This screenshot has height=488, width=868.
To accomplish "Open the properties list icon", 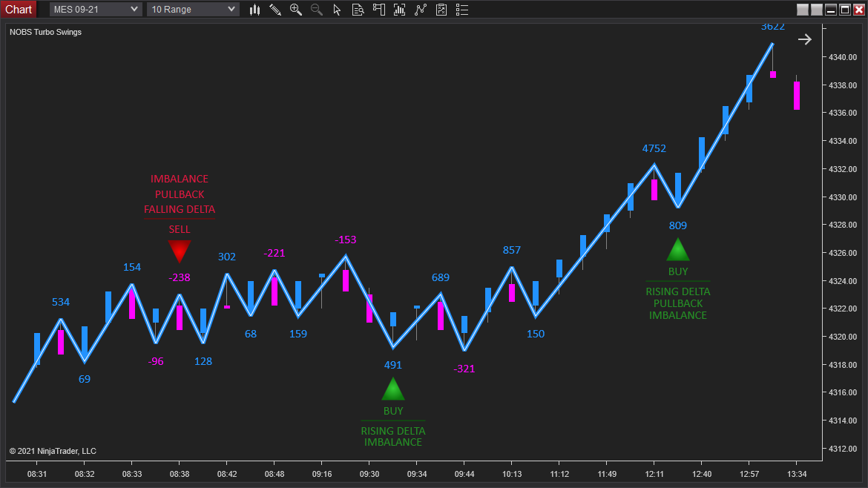I will (461, 10).
